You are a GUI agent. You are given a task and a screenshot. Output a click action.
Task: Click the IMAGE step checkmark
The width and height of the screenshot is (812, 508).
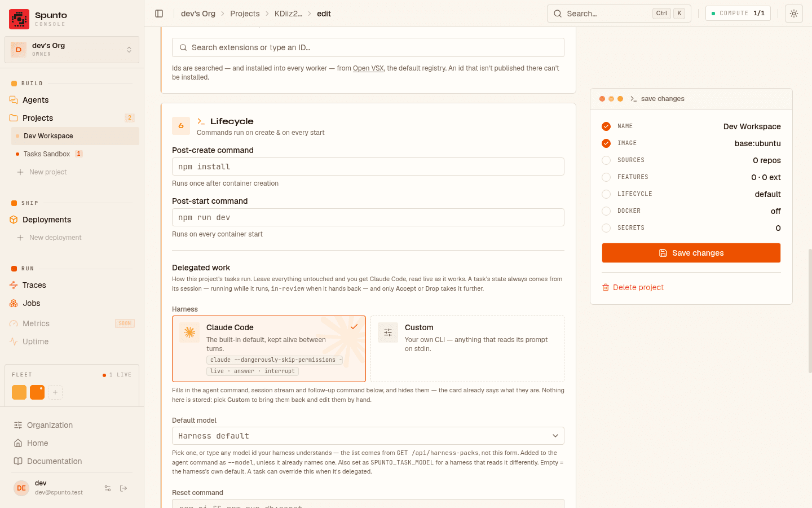[x=606, y=143]
